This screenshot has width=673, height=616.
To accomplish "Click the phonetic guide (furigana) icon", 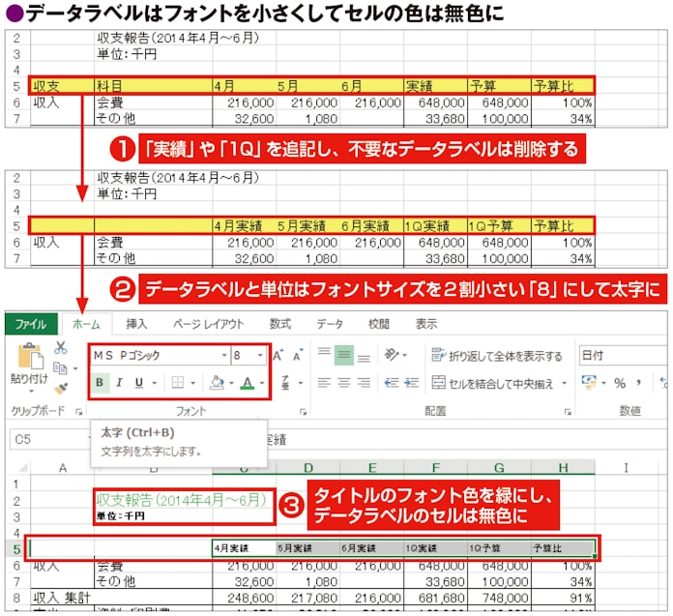I will [285, 383].
